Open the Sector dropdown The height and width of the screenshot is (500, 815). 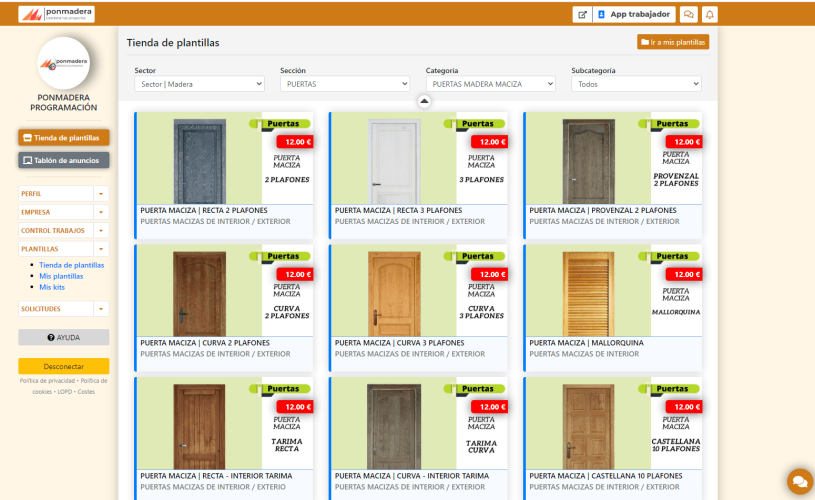click(199, 85)
